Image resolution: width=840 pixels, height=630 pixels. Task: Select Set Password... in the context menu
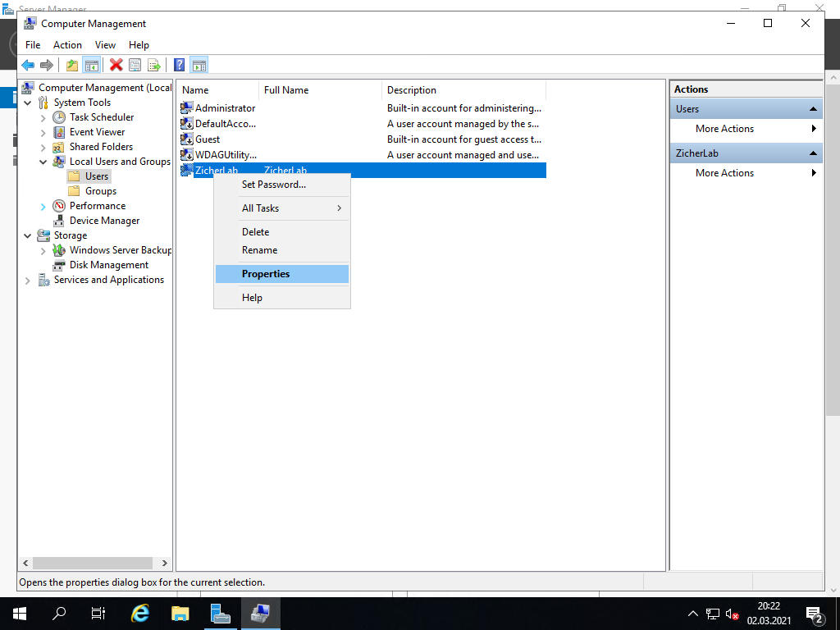pyautogui.click(x=273, y=185)
